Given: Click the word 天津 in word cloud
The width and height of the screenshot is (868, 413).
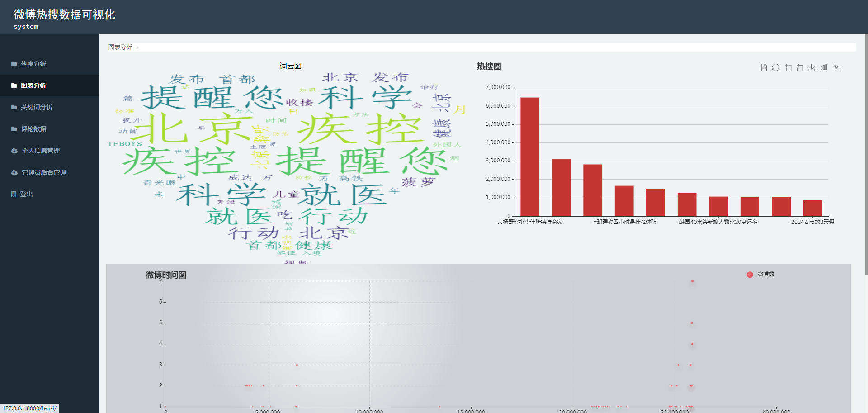Looking at the screenshot, I should coord(226,202).
